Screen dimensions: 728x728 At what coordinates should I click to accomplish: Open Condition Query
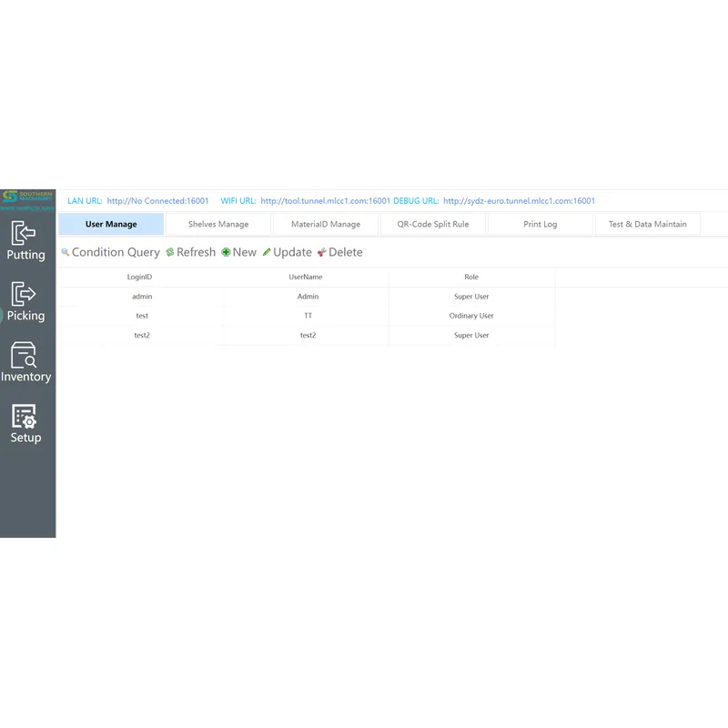click(109, 252)
